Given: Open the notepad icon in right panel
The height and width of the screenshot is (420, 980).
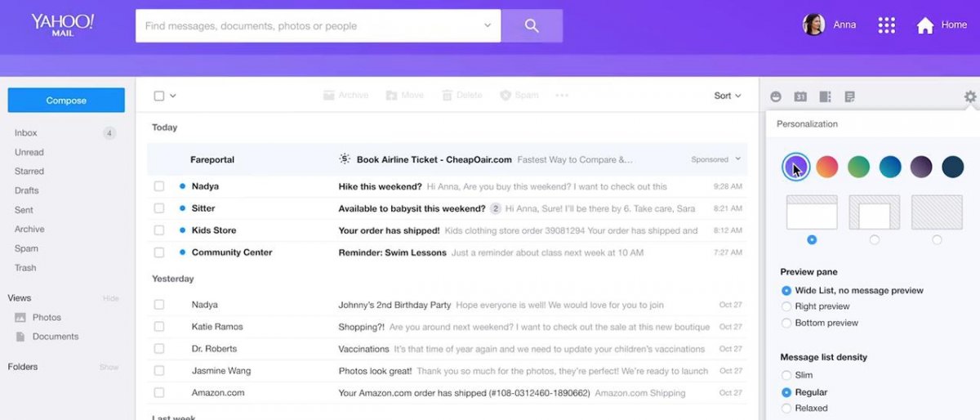Looking at the screenshot, I should [x=849, y=96].
